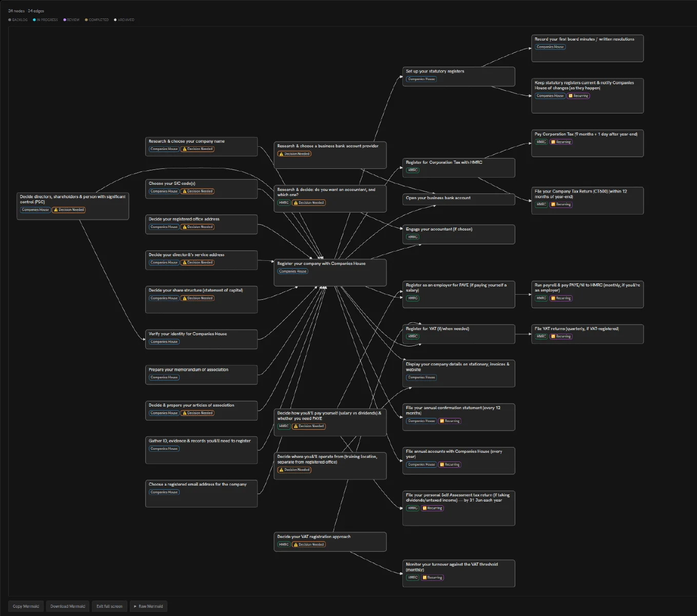Screen dimensions: 697x616
Task: Click Companies House tag on 'Display your company details' node
Action: [x=421, y=377]
